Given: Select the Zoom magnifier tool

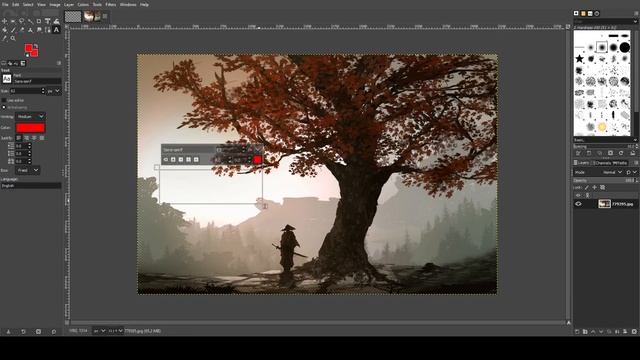Looking at the screenshot, I should 13,38.
